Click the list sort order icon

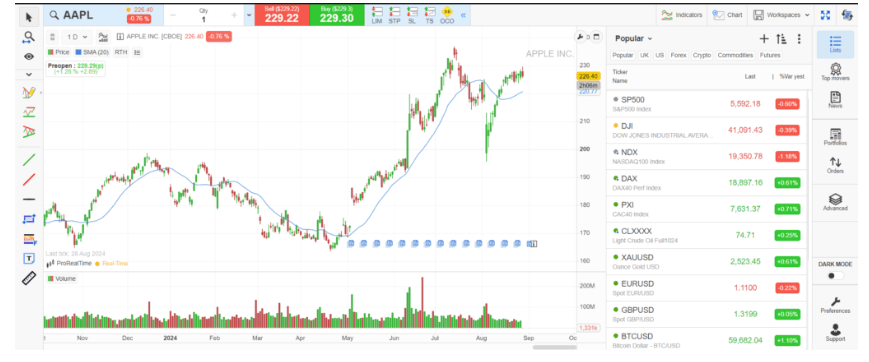[x=781, y=38]
